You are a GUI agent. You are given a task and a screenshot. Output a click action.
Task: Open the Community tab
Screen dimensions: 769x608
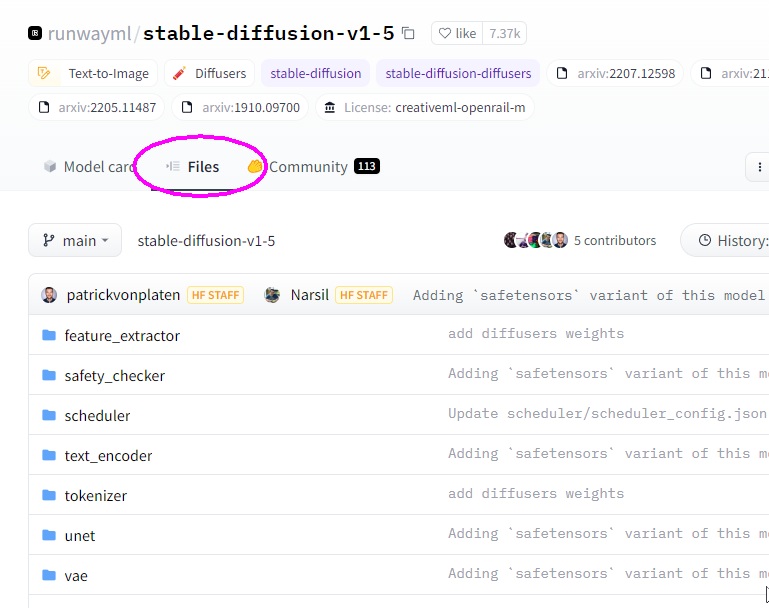308,167
